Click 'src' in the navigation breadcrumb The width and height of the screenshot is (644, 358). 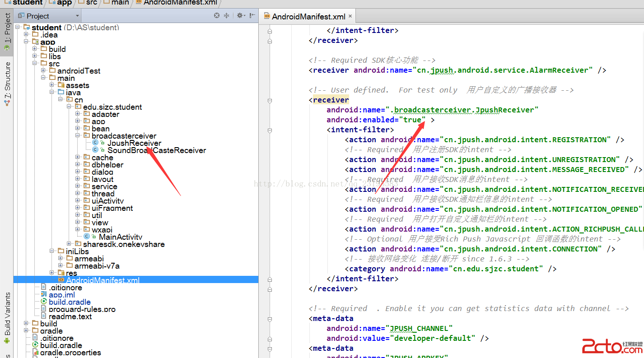pyautogui.click(x=92, y=3)
